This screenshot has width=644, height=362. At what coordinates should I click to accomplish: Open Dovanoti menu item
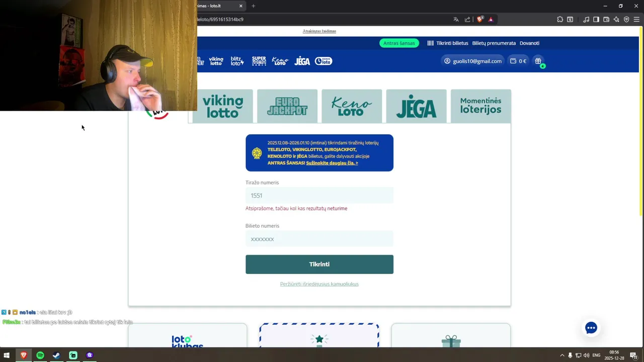pyautogui.click(x=529, y=43)
